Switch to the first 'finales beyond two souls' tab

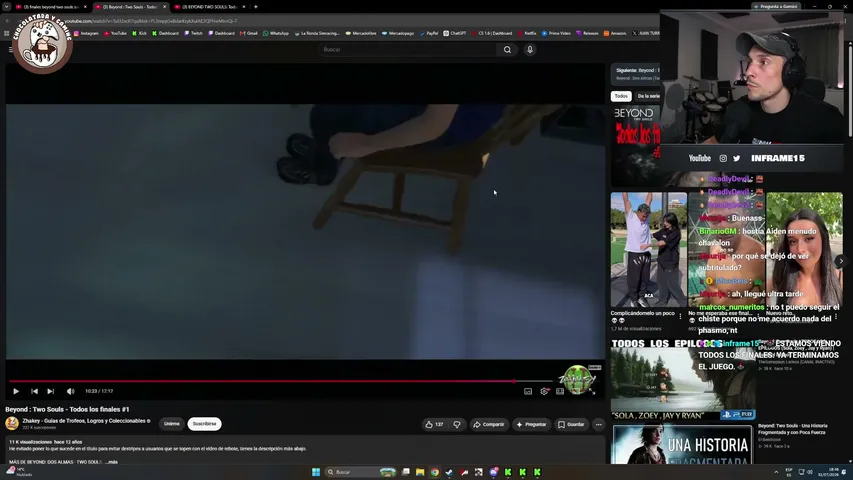[50, 7]
